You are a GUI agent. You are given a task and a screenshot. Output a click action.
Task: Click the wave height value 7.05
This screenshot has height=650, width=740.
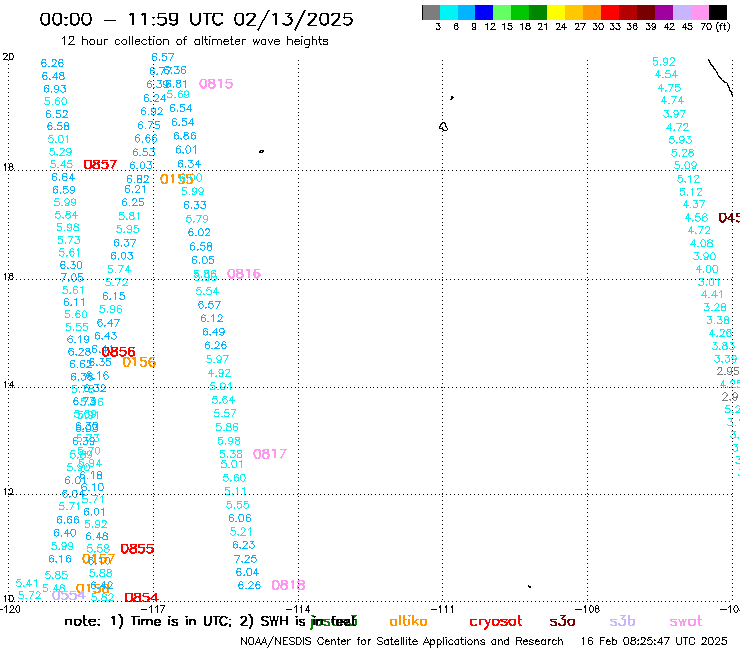pos(72,278)
